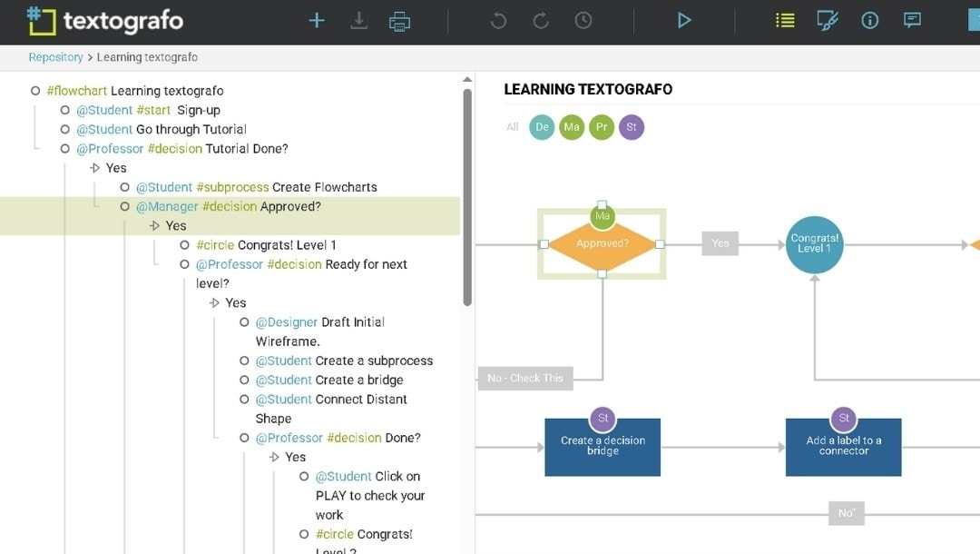Click bullet circle of Sign-up line
Viewport: 980px width, 554px height.
pyautogui.click(x=65, y=110)
